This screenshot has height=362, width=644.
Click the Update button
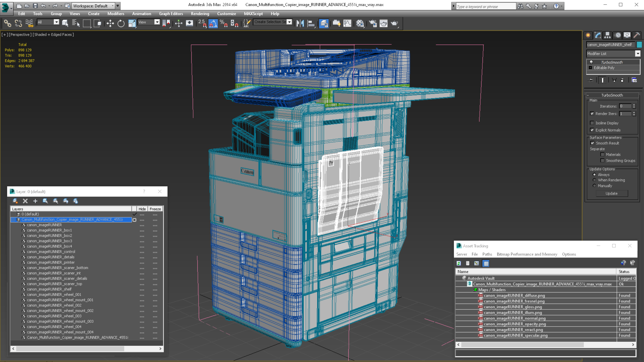tap(612, 193)
